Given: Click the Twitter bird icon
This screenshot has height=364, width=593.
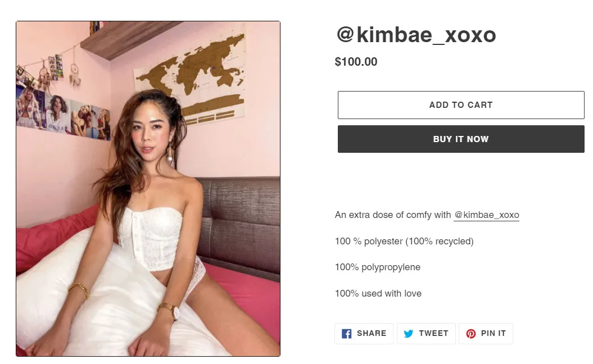Looking at the screenshot, I should pyautogui.click(x=409, y=334).
